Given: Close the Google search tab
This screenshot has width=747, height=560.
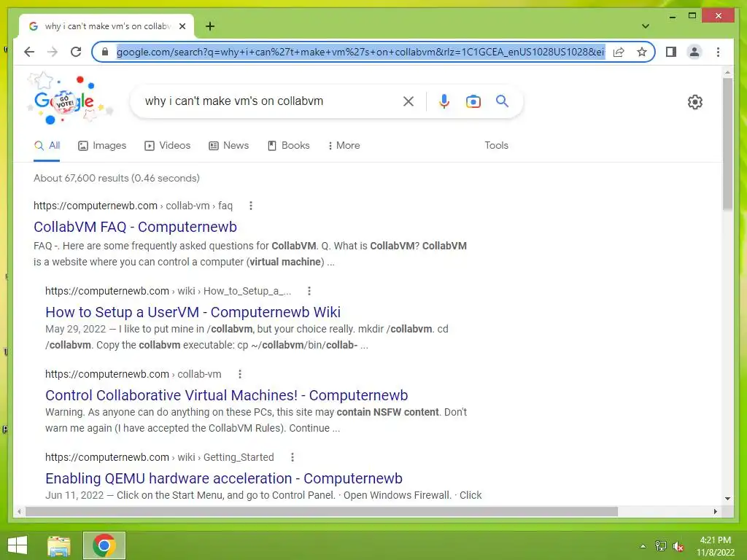Looking at the screenshot, I should 182,26.
